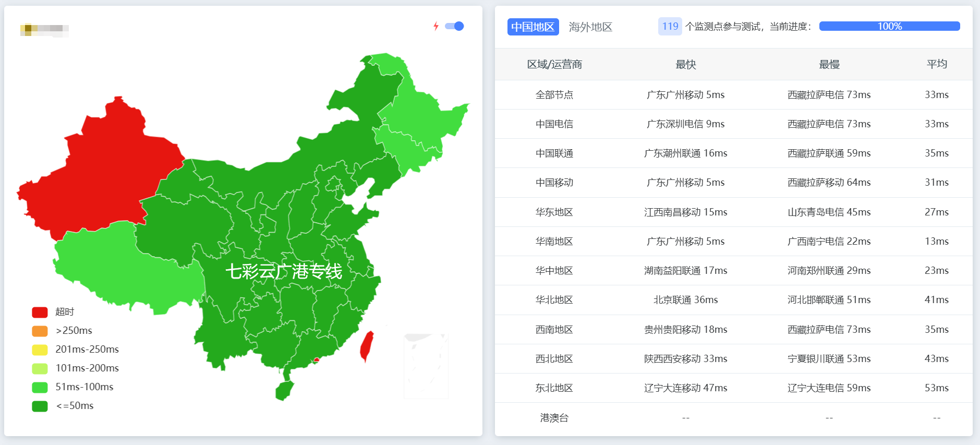Image resolution: width=980 pixels, height=445 pixels.
Task: Click the 辽宁大连电信 59ms cell
Action: point(829,388)
